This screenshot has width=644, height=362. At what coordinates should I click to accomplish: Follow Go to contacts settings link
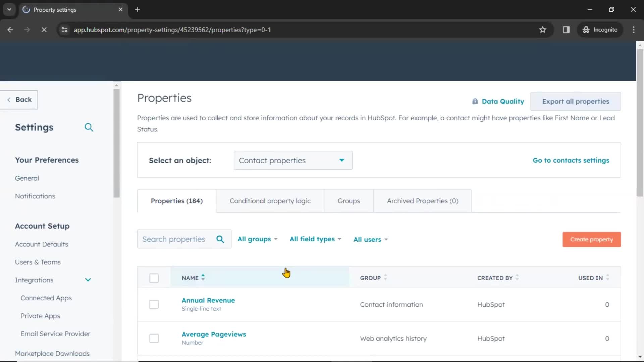571,160
